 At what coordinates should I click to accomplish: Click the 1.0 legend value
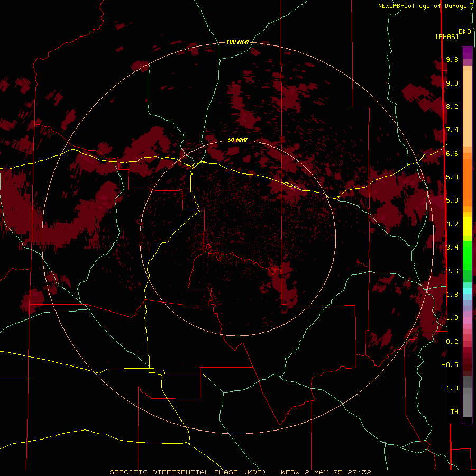coord(452,318)
